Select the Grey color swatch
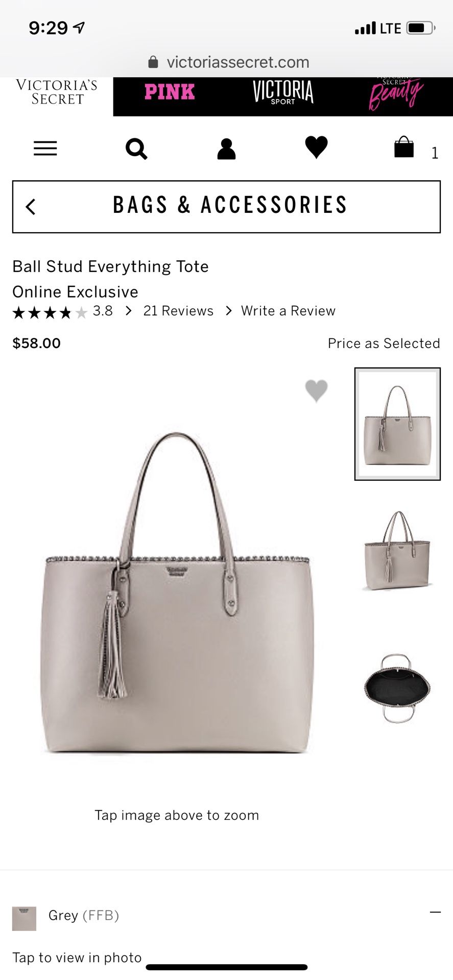The width and height of the screenshot is (453, 980). pyautogui.click(x=24, y=919)
